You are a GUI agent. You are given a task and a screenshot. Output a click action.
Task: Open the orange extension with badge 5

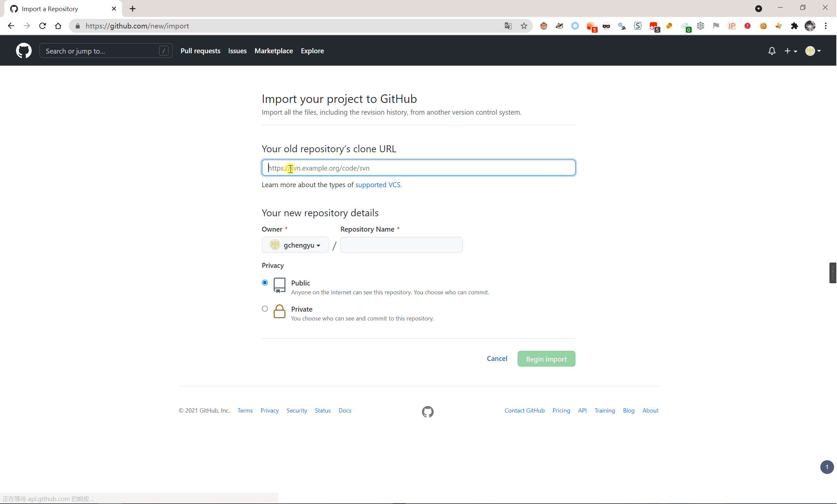591,26
